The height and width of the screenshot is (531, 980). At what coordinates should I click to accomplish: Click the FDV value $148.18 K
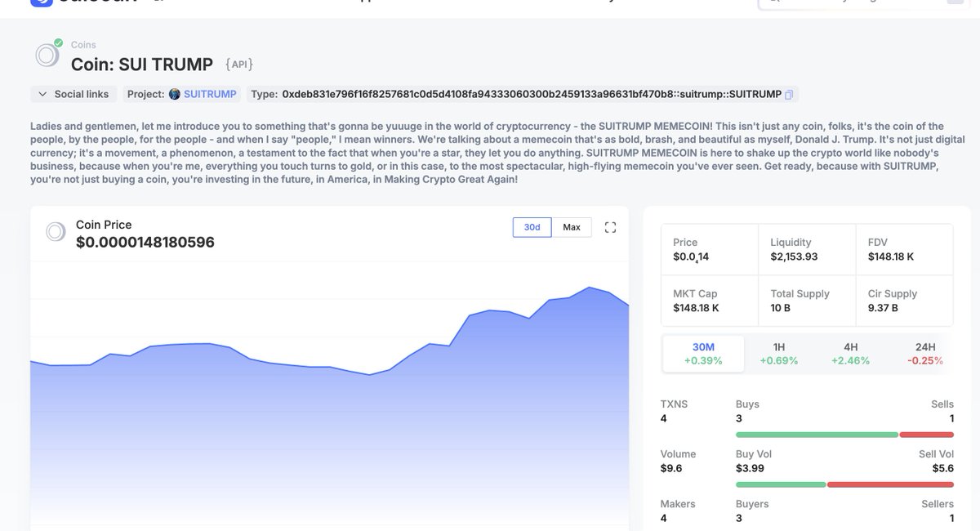(891, 257)
